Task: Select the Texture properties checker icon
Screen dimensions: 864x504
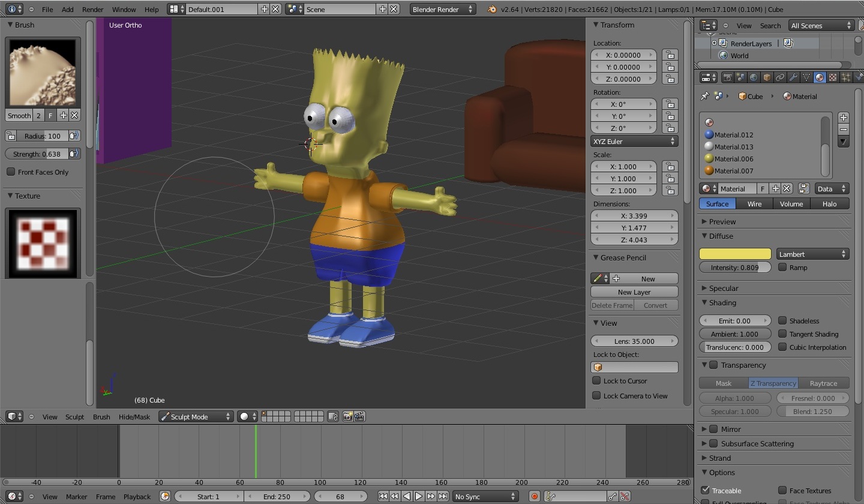Action: click(x=833, y=77)
